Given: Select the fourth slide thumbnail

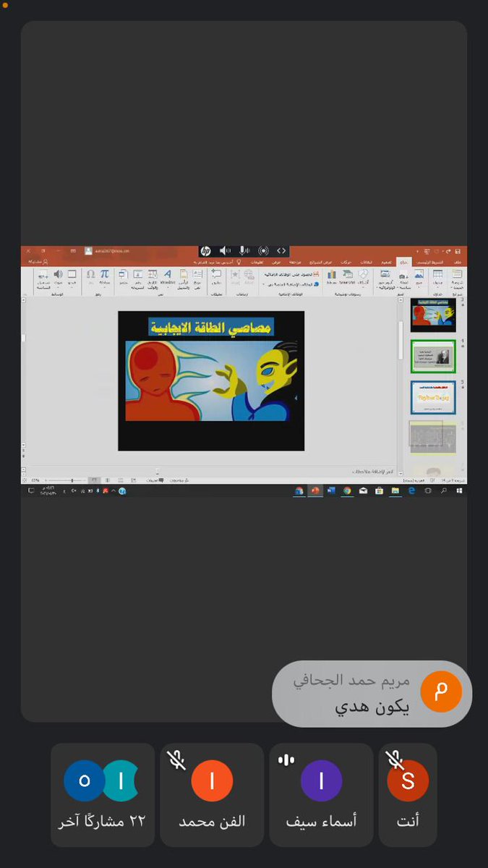Looking at the screenshot, I should coord(433,437).
